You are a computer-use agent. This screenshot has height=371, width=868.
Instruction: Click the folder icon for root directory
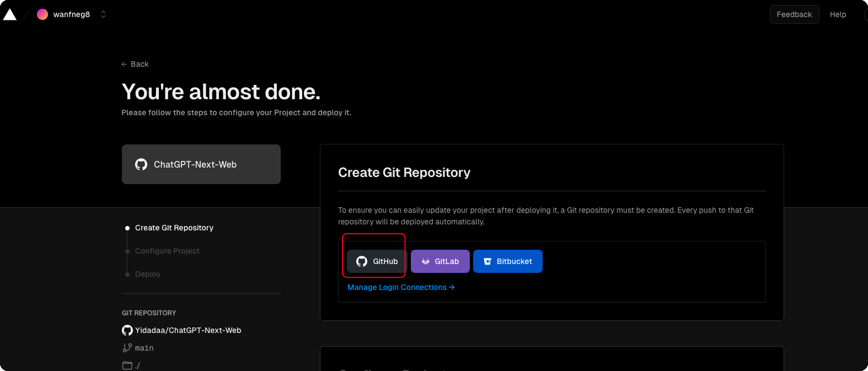tap(127, 365)
